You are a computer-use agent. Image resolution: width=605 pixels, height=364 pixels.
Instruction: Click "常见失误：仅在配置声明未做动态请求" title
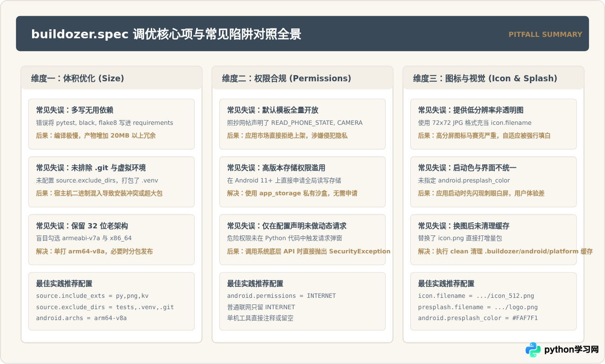pos(287,226)
